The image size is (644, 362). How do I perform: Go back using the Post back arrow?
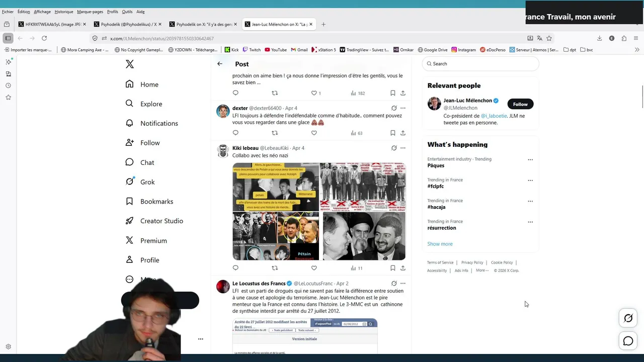point(220,64)
